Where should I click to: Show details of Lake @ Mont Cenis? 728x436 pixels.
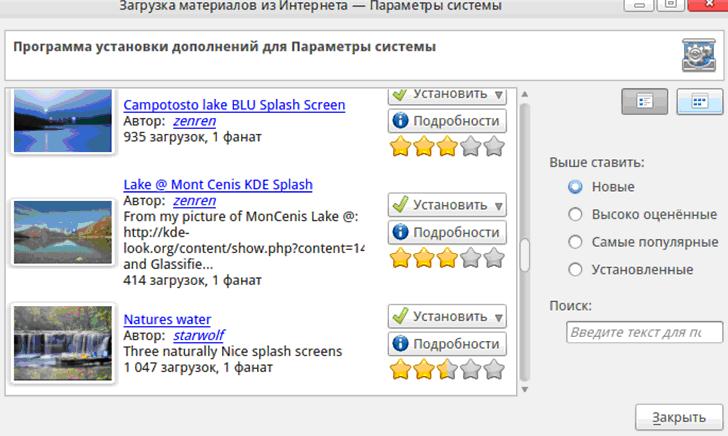tap(447, 232)
